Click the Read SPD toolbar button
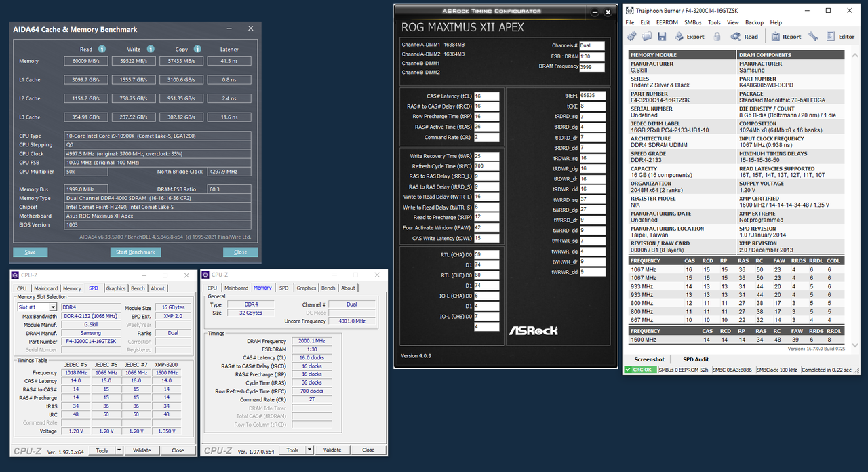868x472 pixels. pyautogui.click(x=745, y=36)
